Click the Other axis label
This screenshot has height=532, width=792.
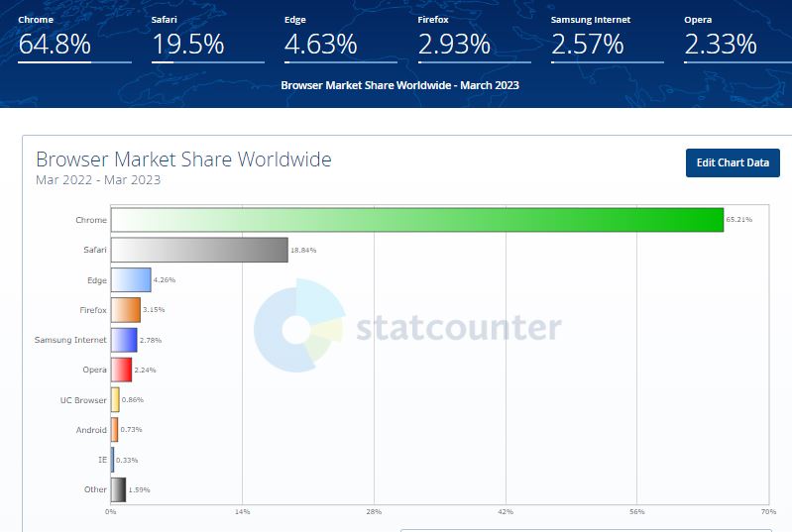[x=95, y=489]
